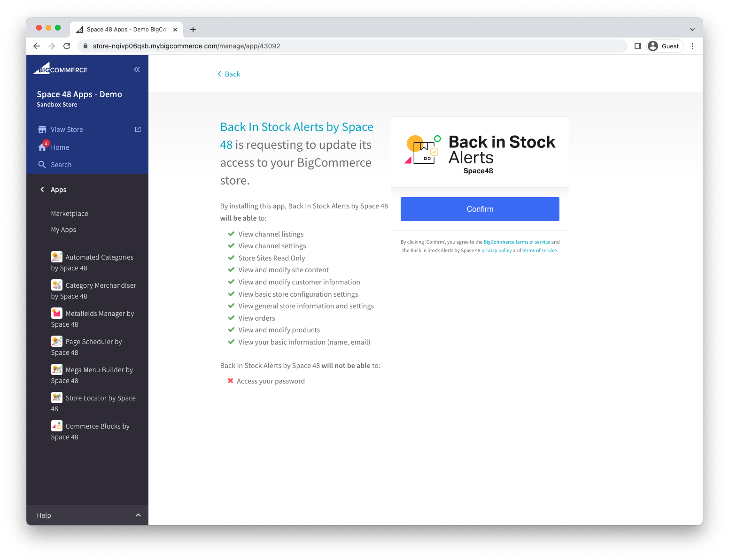Screen dimensions: 729x560
Task: Click the Page Scheduler app icon
Action: pos(57,341)
